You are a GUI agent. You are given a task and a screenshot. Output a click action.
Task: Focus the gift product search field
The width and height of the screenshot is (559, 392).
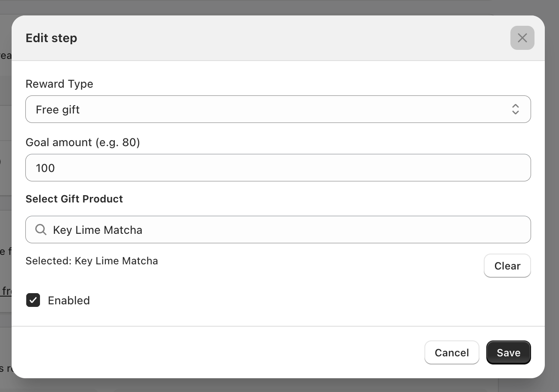coord(284,230)
